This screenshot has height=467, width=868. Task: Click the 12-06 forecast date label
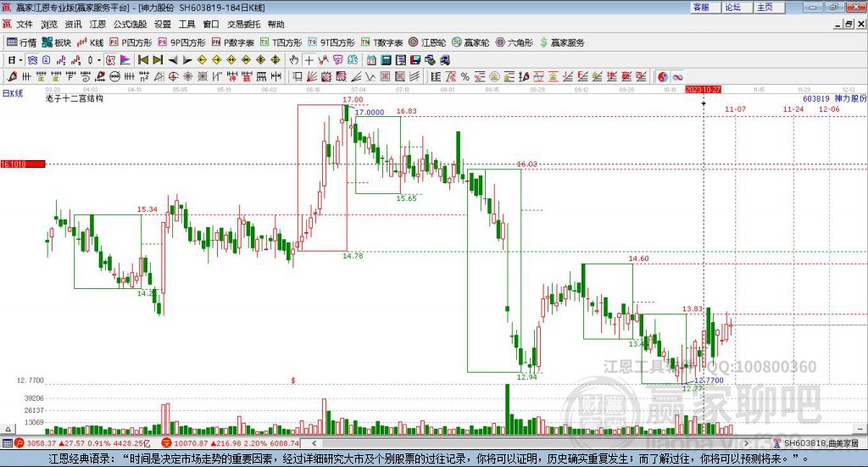pos(829,109)
